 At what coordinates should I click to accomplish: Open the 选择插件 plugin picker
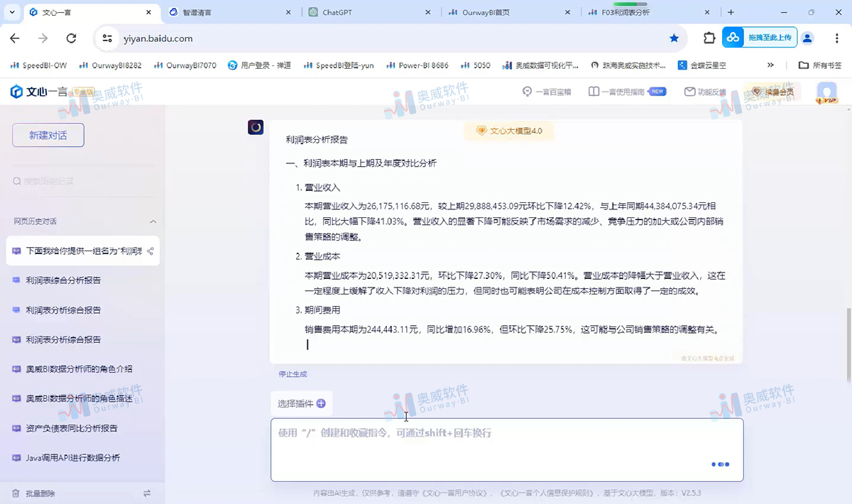click(x=299, y=402)
